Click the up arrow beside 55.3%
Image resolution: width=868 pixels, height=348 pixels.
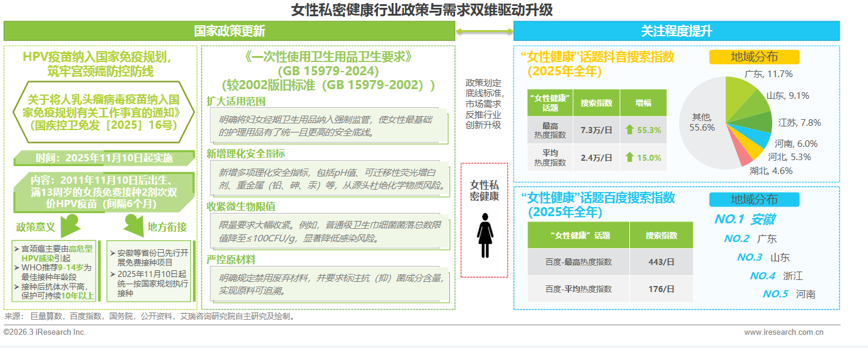tap(629, 129)
